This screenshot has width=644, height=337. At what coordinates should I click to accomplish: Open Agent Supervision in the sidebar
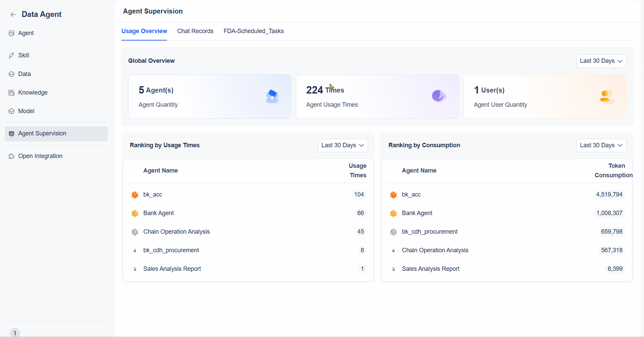(56, 133)
